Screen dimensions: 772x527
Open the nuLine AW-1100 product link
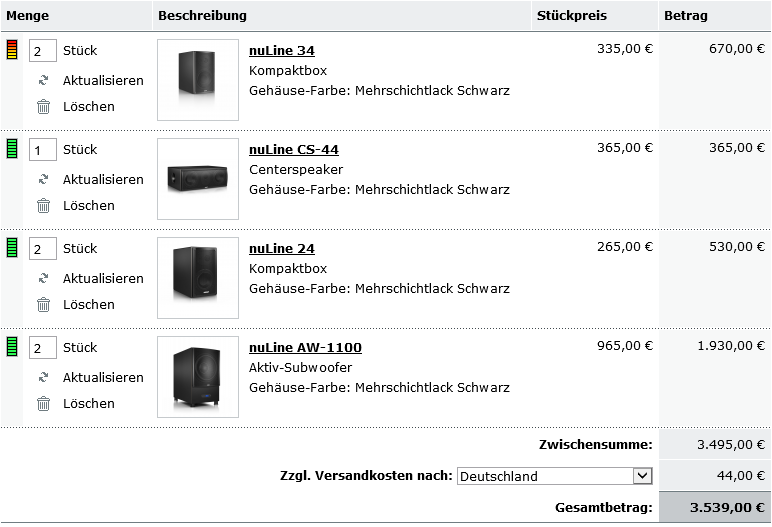point(305,348)
